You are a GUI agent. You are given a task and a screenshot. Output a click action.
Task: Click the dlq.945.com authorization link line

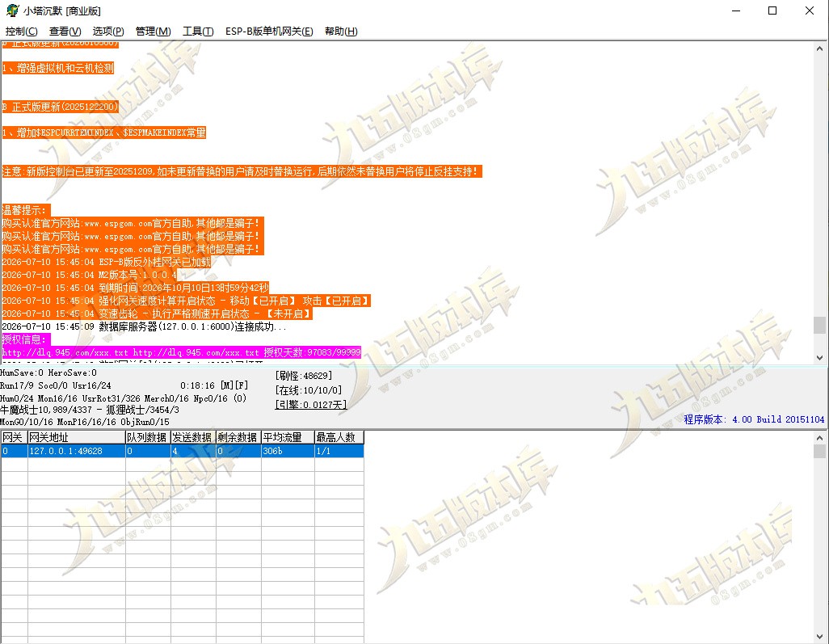point(181,352)
